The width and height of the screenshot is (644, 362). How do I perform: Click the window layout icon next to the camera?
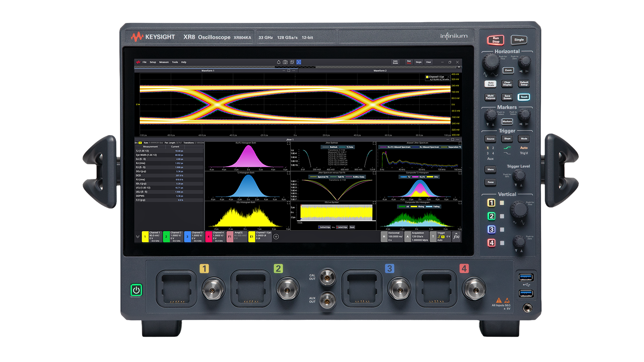click(x=292, y=62)
